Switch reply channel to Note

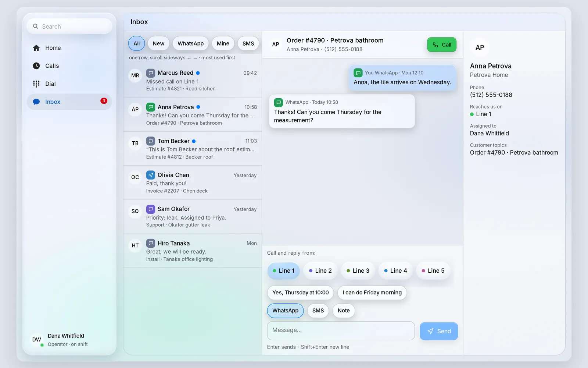(344, 311)
